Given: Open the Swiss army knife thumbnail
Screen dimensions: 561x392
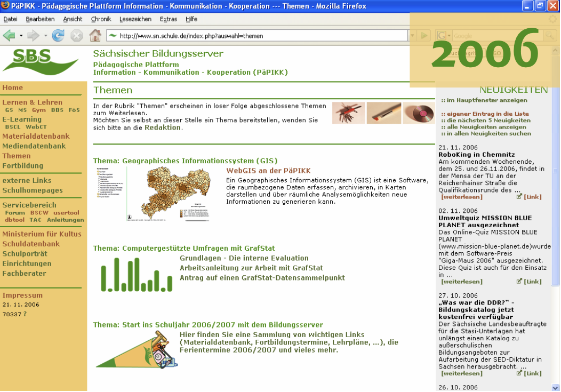Looking at the screenshot, I should (x=348, y=113).
